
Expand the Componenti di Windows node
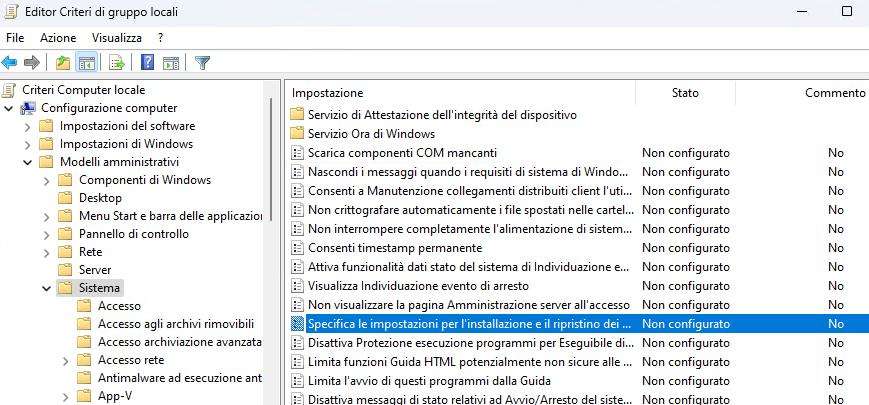46,180
